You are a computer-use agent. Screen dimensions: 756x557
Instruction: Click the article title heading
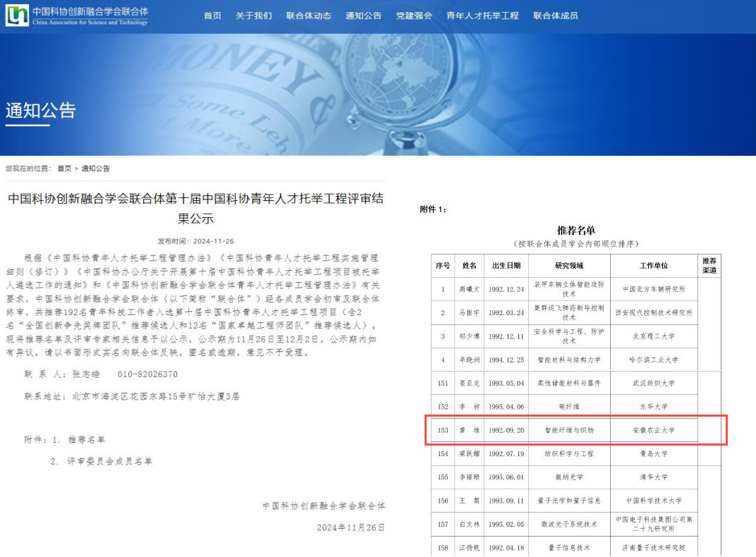coord(195,208)
